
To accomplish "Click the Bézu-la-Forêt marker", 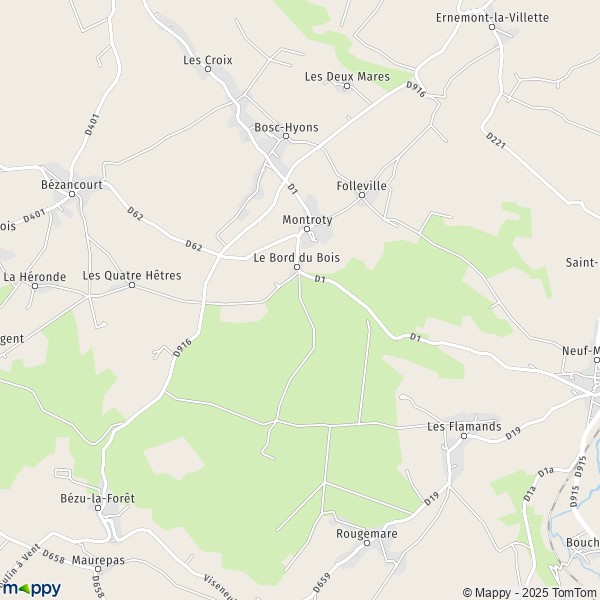I will point(98,508).
